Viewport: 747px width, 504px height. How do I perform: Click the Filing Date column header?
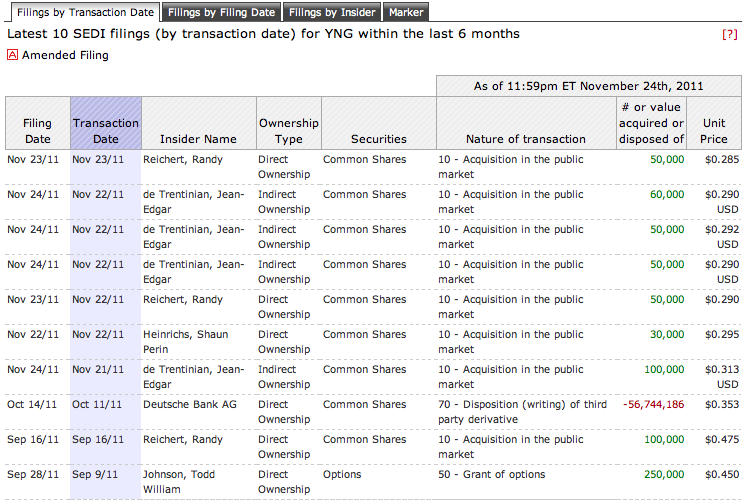pyautogui.click(x=38, y=131)
